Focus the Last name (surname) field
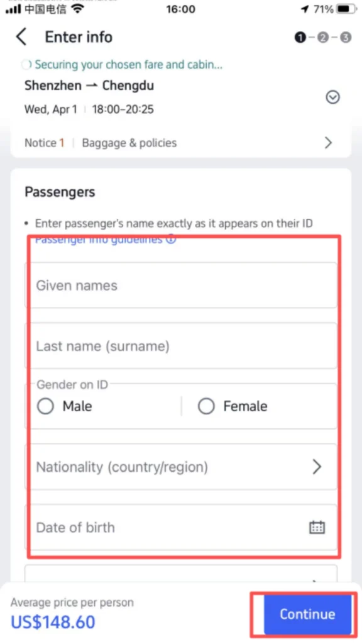 tap(181, 346)
